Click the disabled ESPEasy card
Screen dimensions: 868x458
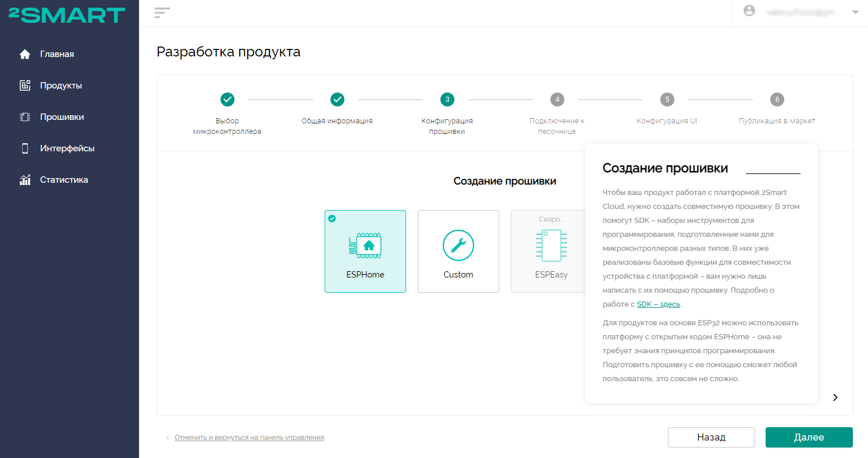point(548,251)
